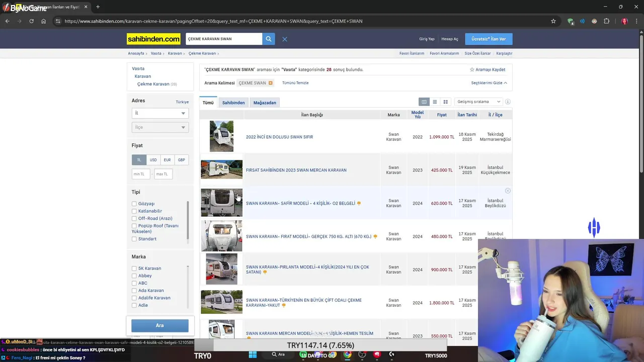Collapse filters with Seçtiklerimi Gizle
This screenshot has width=644, height=362.
[489, 83]
